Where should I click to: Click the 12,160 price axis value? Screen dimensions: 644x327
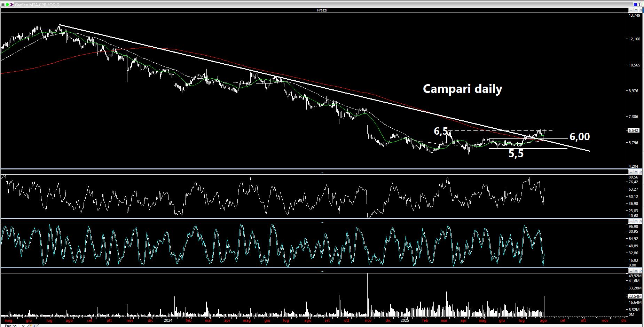pos(634,39)
